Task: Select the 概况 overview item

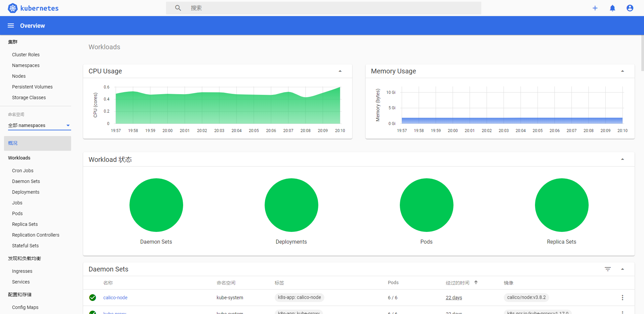Action: 38,143
